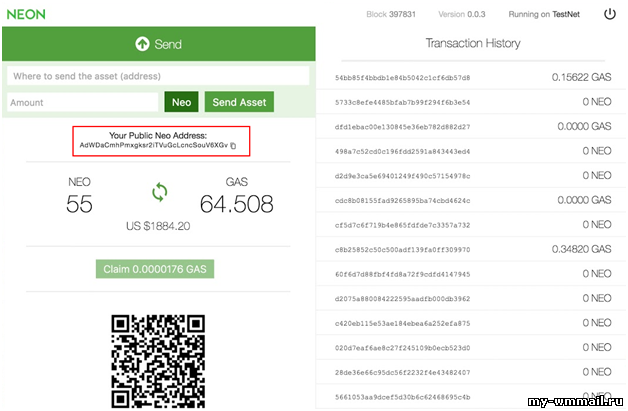Screen dimensions: 628x411
Task: Toggle asset type Neo button
Action: click(x=181, y=102)
